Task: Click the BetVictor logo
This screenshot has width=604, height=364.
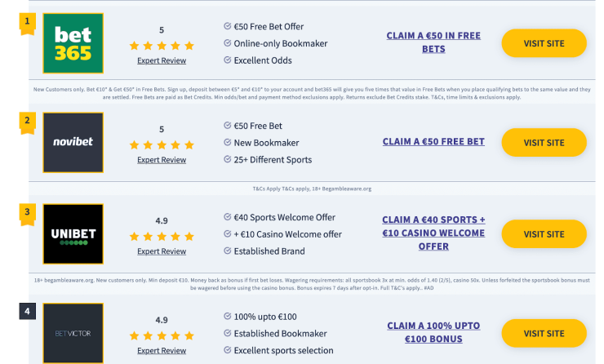Action: (73, 333)
